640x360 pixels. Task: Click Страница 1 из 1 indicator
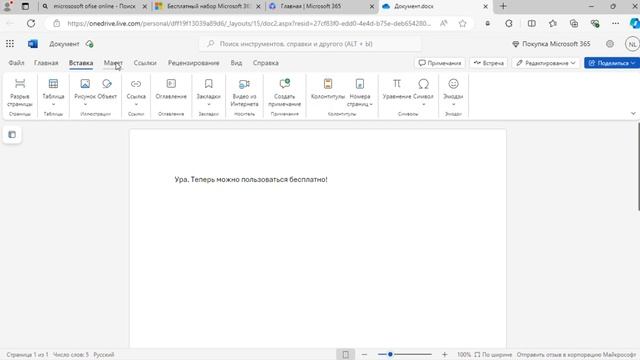point(27,355)
